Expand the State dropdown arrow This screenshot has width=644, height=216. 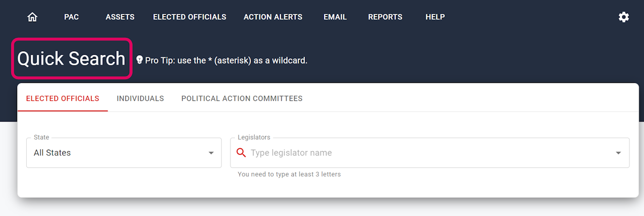(x=211, y=153)
